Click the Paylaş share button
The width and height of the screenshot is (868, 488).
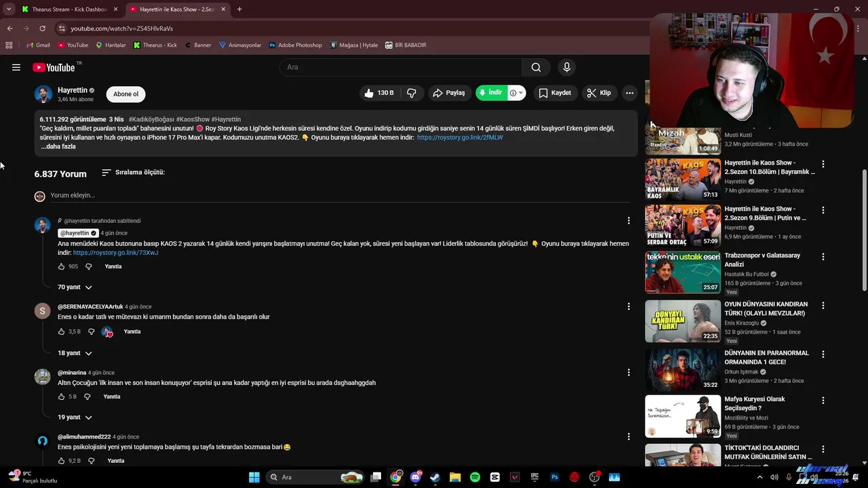pyautogui.click(x=449, y=93)
